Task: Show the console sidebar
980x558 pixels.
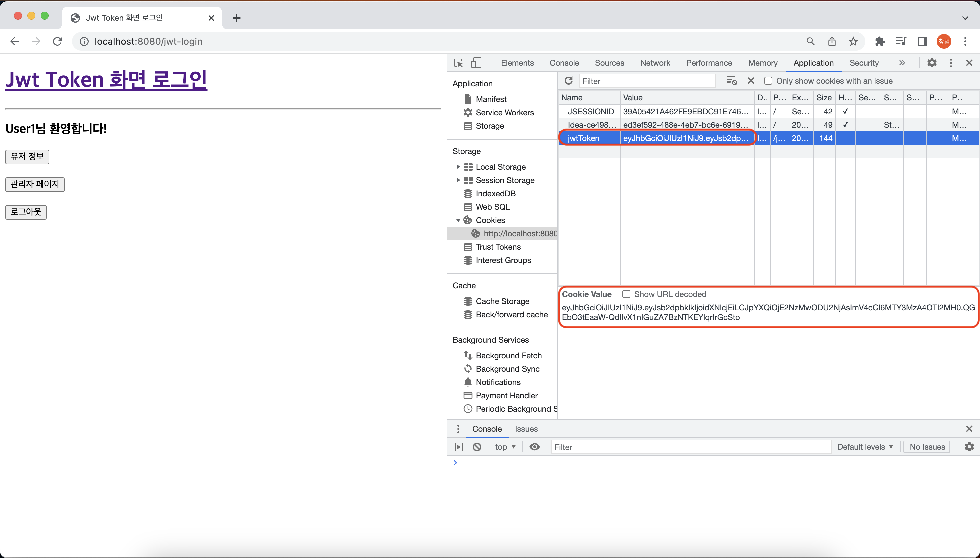Action: [x=458, y=447]
